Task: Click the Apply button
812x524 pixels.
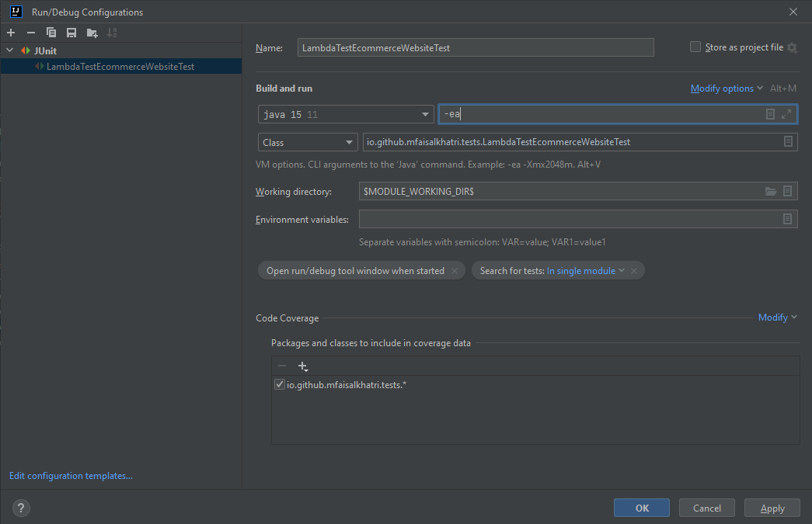Action: coord(772,508)
